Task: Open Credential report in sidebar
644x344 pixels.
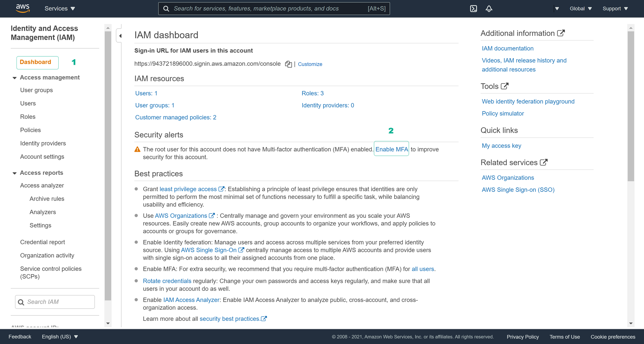Action: click(x=42, y=242)
